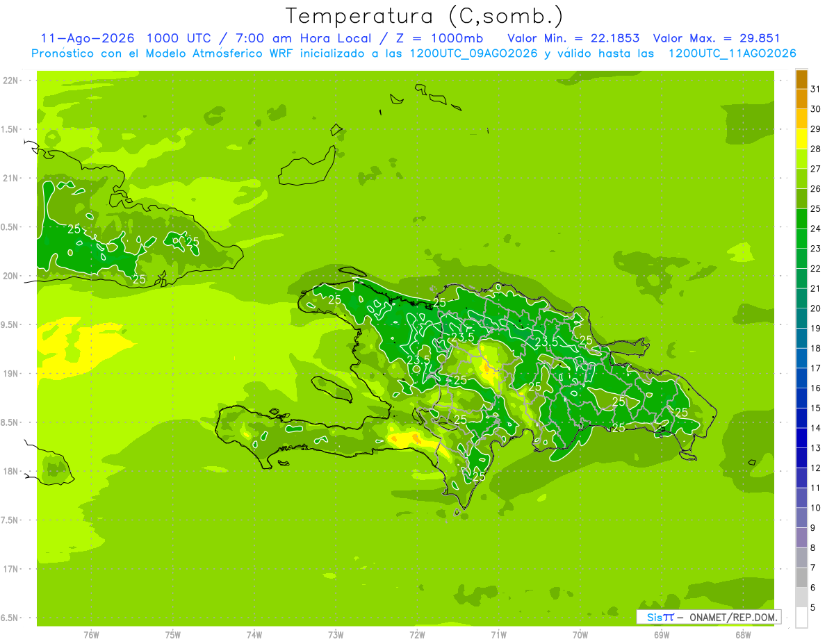Click the "19N" latitude axis label
The width and height of the screenshot is (834, 644).
tap(10, 374)
